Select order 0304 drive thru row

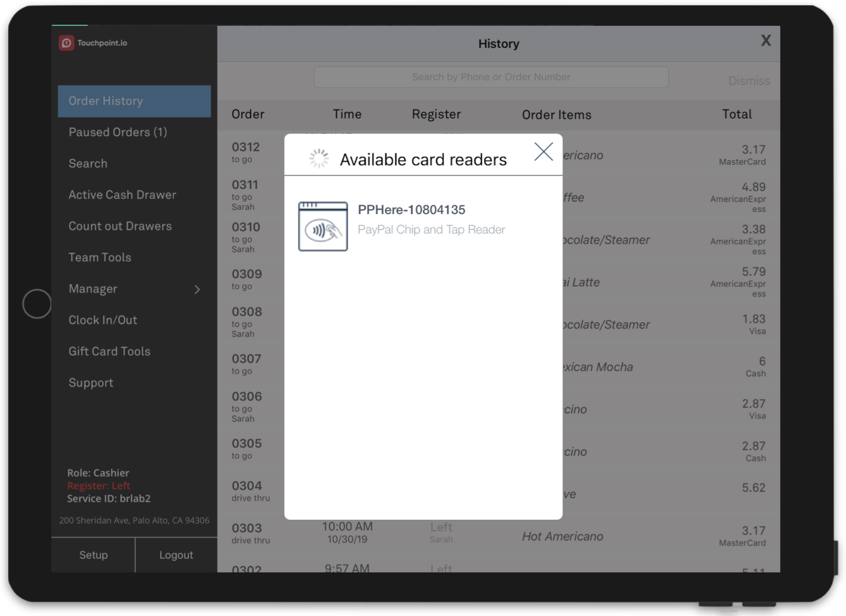coord(499,492)
